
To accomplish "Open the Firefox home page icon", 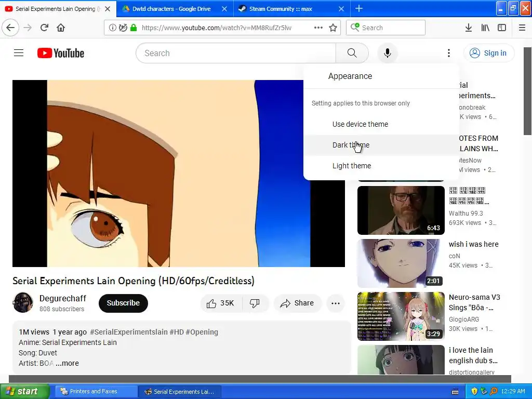I will coord(61,28).
